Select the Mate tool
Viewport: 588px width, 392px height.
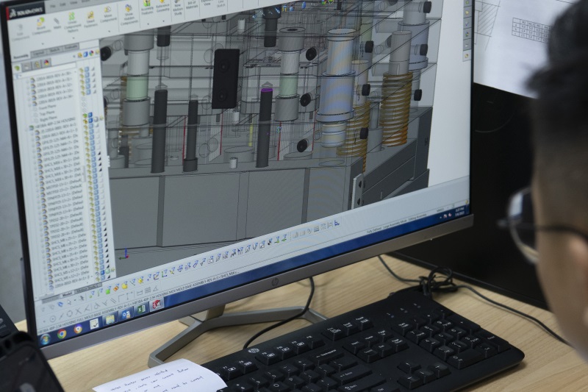point(57,24)
